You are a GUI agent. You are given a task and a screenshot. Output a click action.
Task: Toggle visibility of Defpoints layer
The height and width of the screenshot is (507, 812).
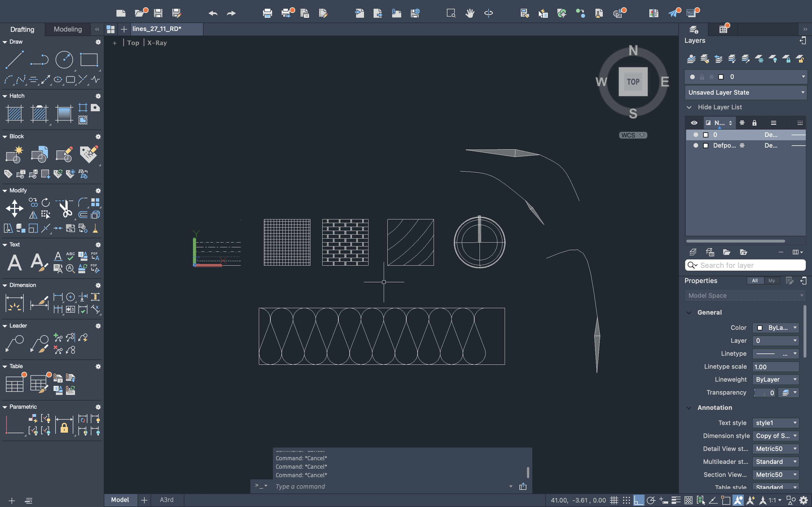click(x=696, y=146)
